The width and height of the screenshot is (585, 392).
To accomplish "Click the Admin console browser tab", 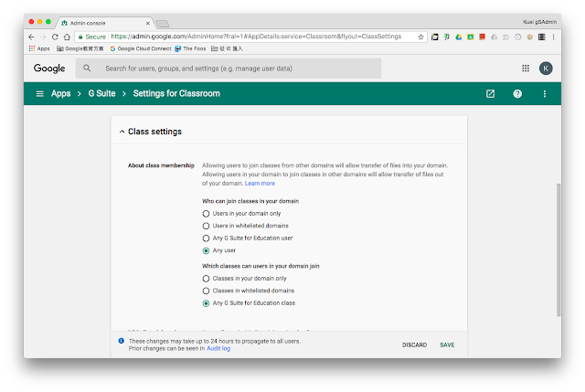I will point(104,23).
